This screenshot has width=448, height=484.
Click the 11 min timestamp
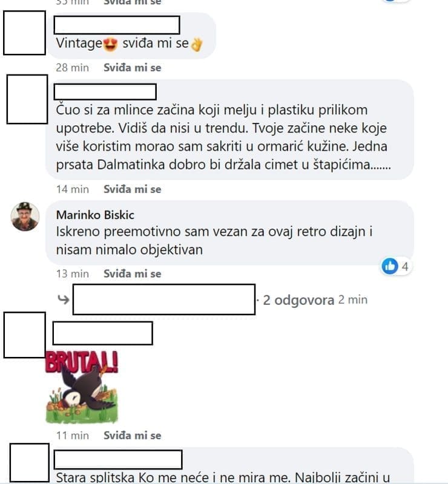click(x=72, y=436)
